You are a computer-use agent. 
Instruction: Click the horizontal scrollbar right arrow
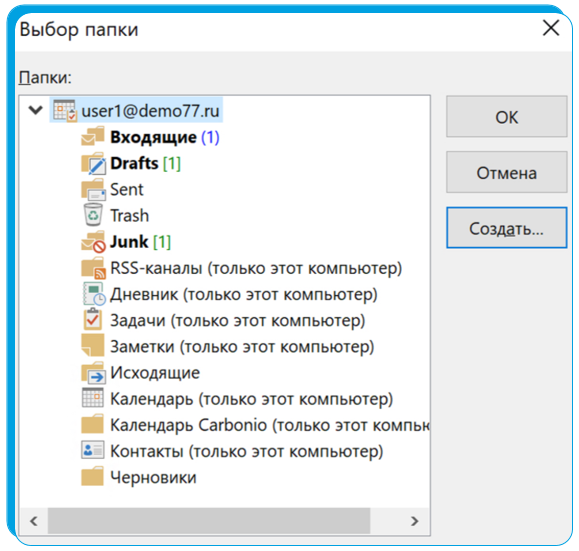pos(414,521)
